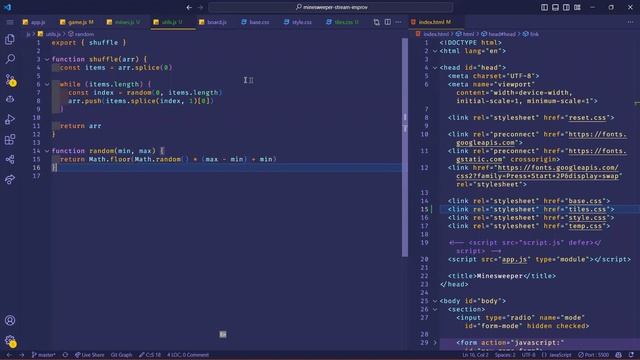Screen dimensions: 640x360
Task: Open the tiles.css link on line 15
Action: [587, 209]
